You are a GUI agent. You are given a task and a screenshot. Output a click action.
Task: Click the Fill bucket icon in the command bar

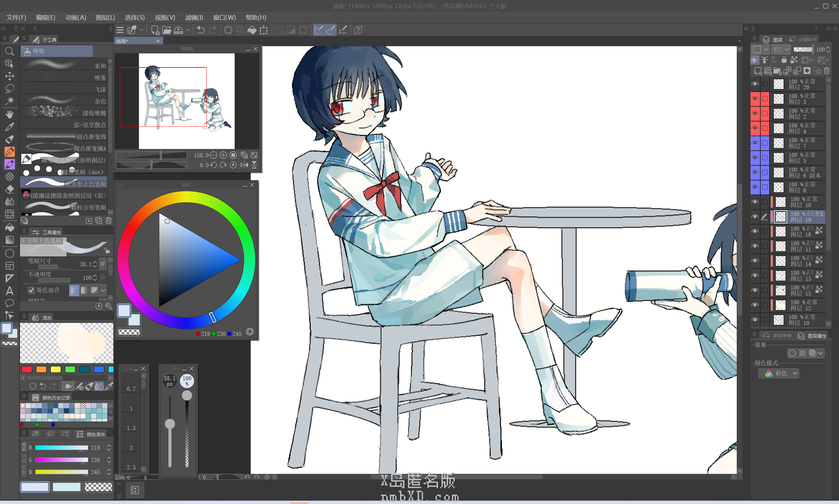click(x=252, y=30)
